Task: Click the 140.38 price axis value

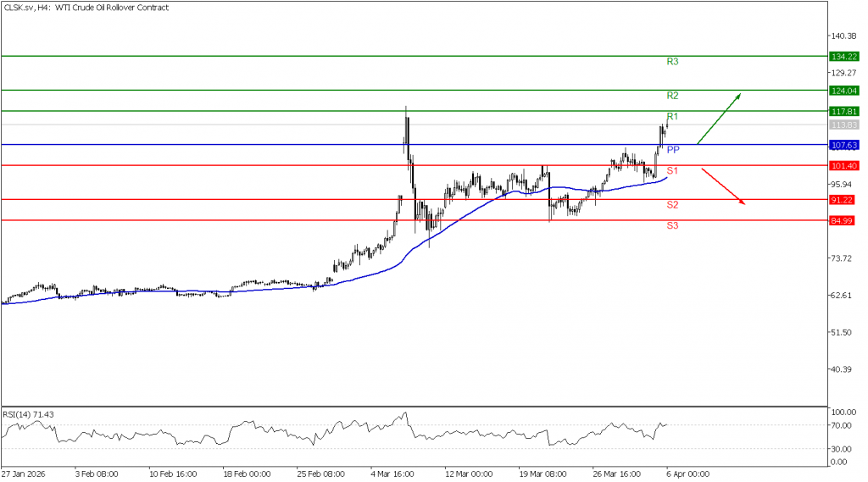Action: (x=843, y=36)
